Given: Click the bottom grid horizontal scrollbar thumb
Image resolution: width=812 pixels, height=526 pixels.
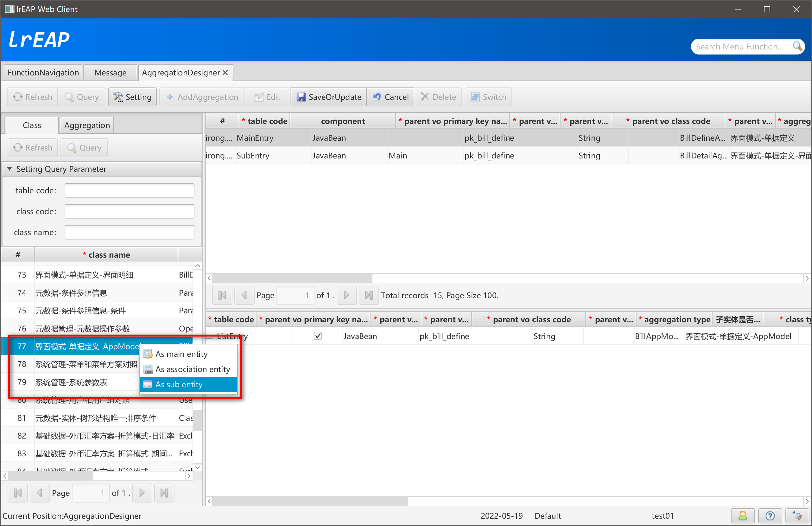Looking at the screenshot, I should pos(310,501).
